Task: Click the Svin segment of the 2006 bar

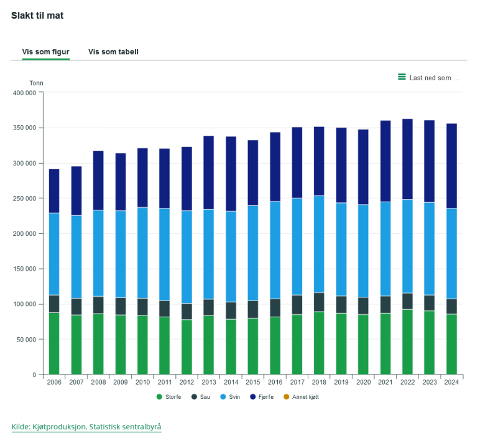Action: (54, 254)
